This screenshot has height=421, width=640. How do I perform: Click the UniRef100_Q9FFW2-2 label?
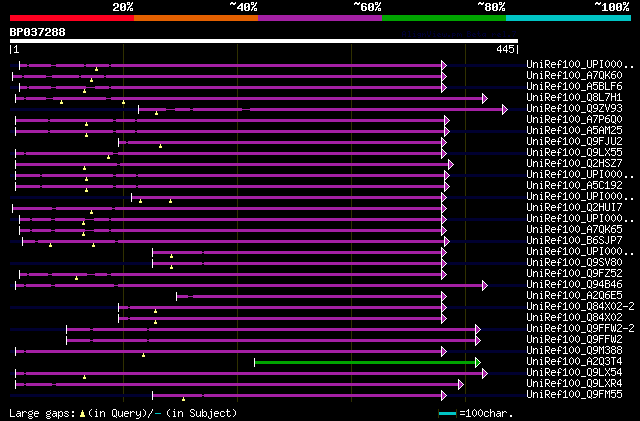[580, 329]
